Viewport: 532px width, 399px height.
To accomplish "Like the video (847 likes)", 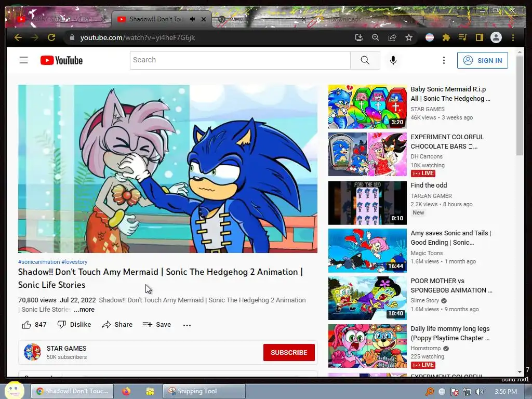I will [34, 325].
